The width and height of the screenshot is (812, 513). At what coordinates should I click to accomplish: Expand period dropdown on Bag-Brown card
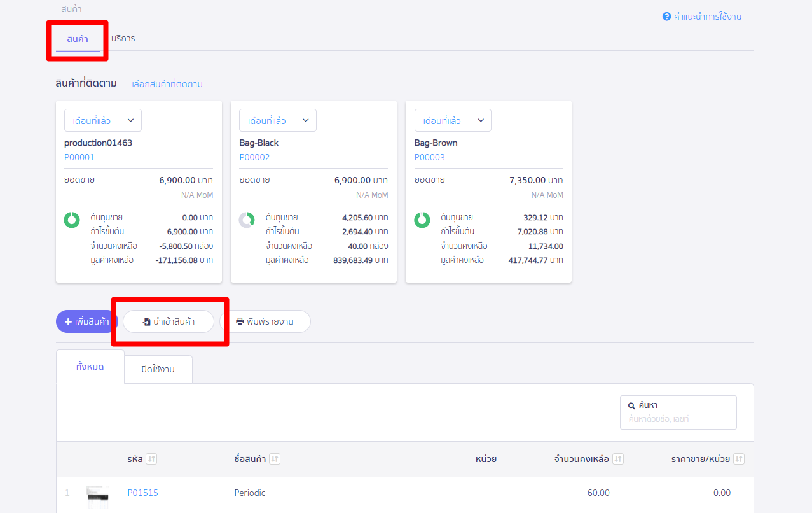(453, 120)
